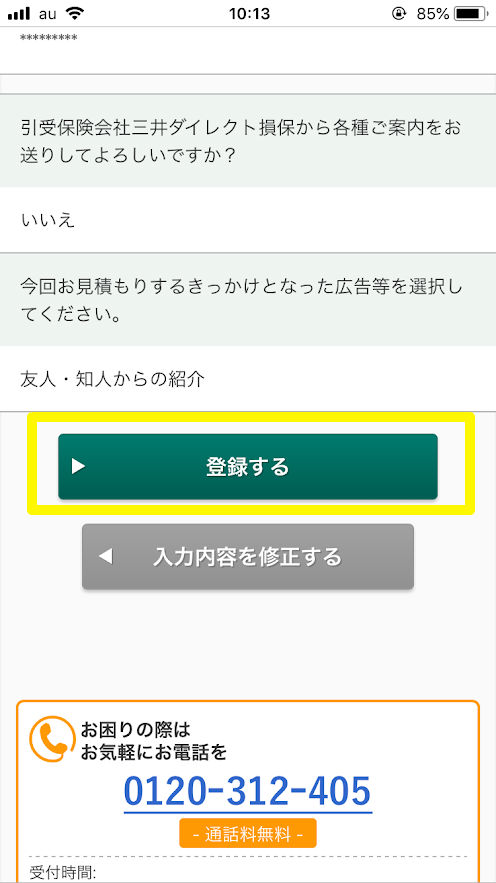
Task: Tap the cellular signal bars icon
Action: [x=19, y=14]
